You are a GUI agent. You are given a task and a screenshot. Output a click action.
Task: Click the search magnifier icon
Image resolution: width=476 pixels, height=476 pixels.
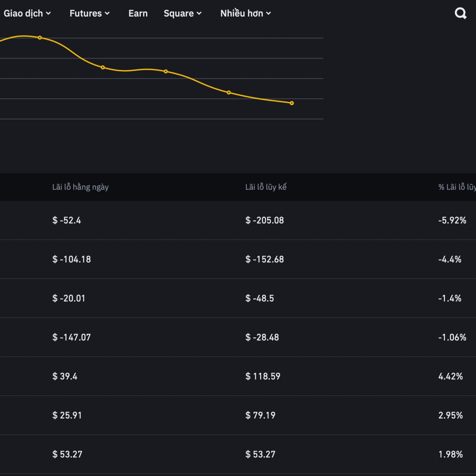tap(460, 13)
